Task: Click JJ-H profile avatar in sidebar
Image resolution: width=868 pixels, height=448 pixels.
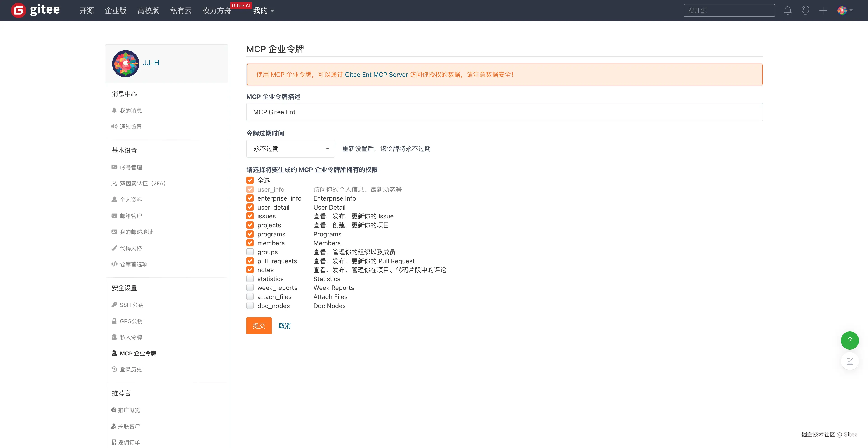Action: (125, 63)
